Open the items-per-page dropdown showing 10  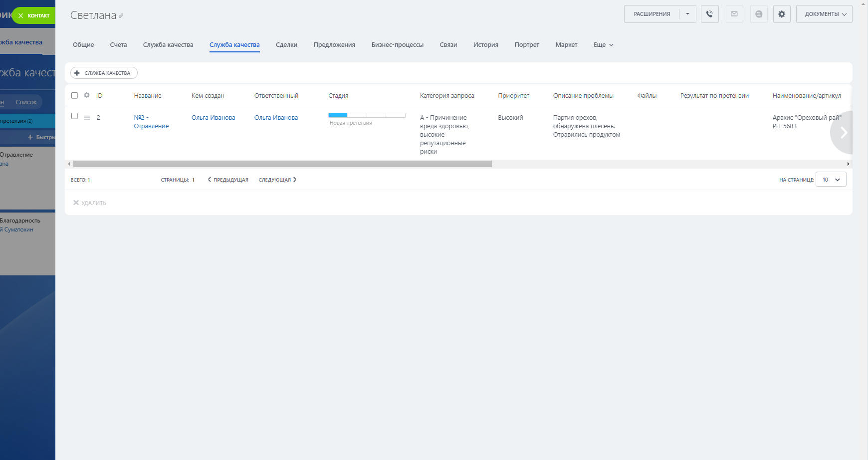[831, 180]
